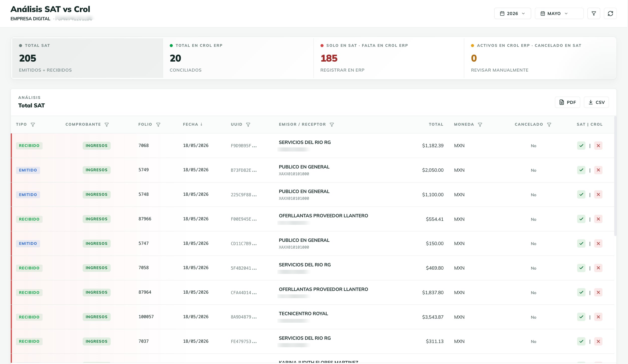The height and width of the screenshot is (364, 628).
Task: Select the Solo en SAT 185 card
Action: point(389,58)
